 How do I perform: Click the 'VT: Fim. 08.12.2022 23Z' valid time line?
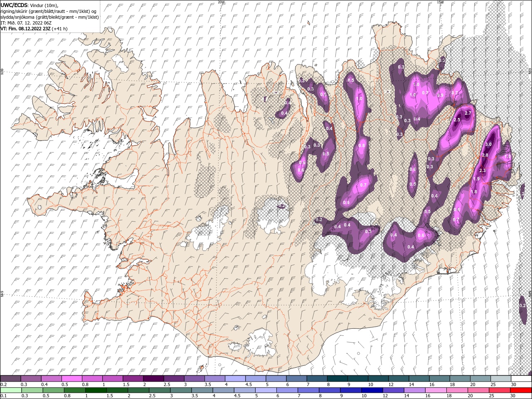34,29
